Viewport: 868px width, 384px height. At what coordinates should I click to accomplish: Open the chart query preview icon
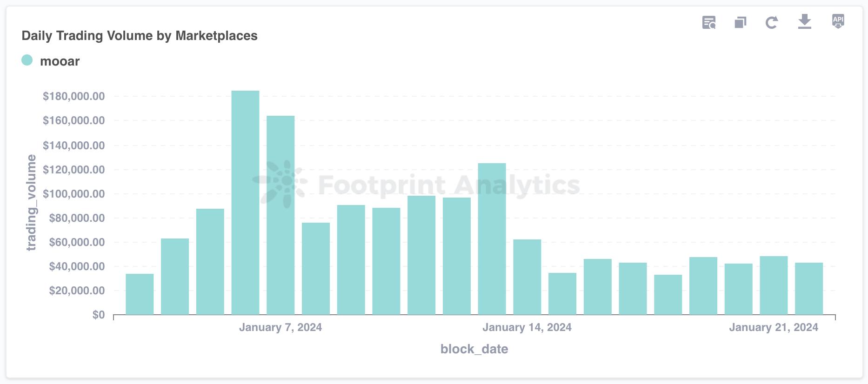(709, 22)
